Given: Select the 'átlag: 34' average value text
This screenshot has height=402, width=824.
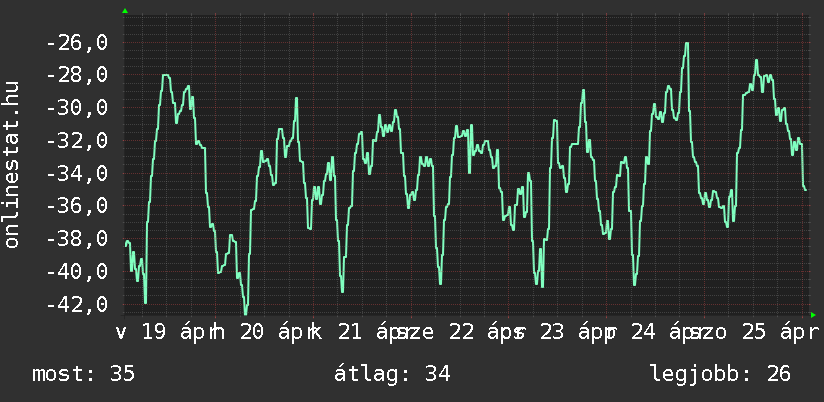Looking at the screenshot, I should tap(395, 374).
